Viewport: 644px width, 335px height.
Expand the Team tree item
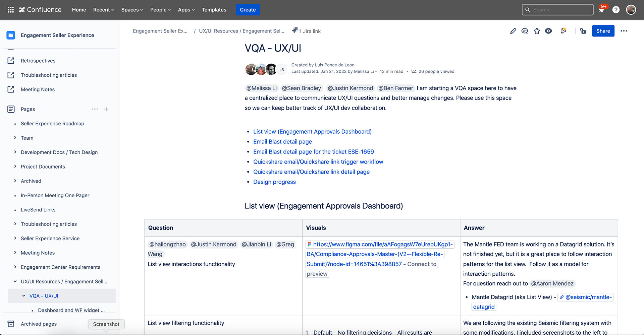click(15, 138)
